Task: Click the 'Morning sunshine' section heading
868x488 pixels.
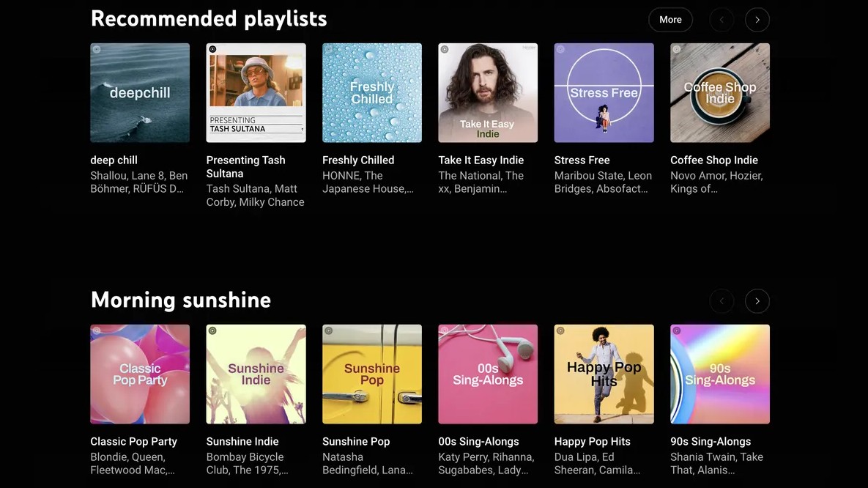Action: (x=181, y=300)
